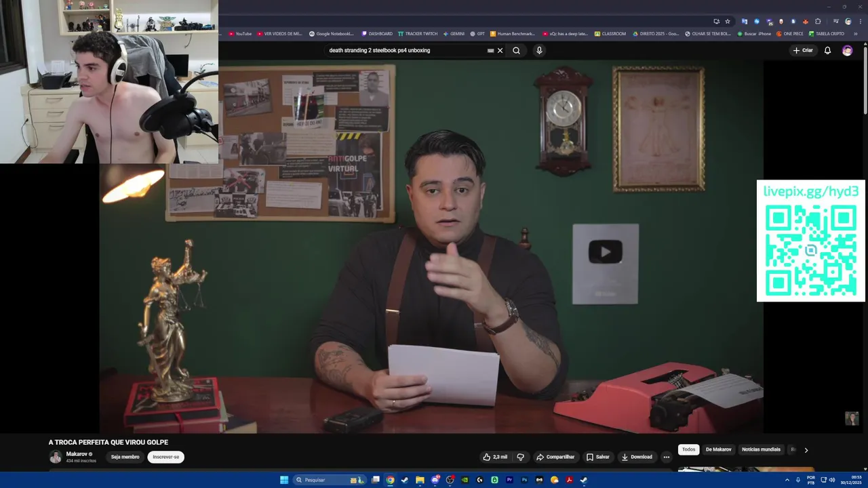This screenshot has height=488, width=868.
Task: Select the Todos filter chip
Action: (x=688, y=449)
